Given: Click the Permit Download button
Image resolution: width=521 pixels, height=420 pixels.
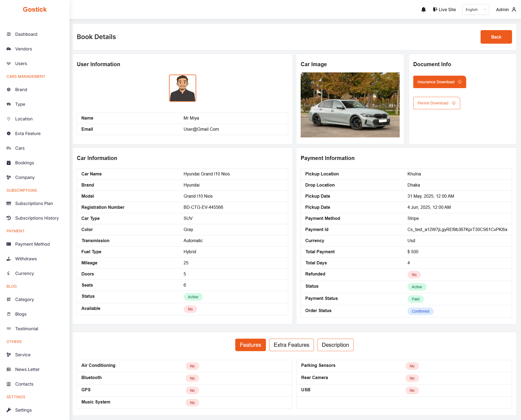Looking at the screenshot, I should point(436,103).
